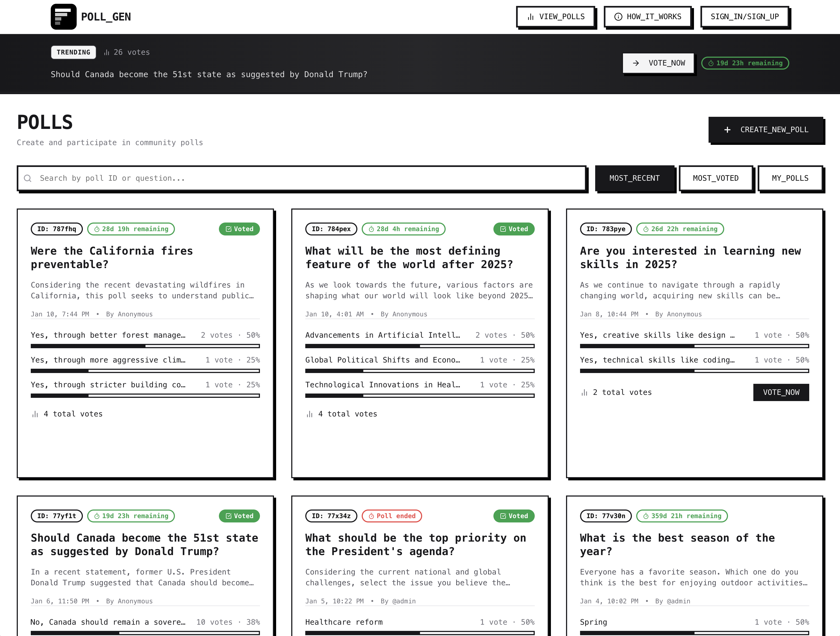Click the Poll ended badge on poll 77x34z
This screenshot has width=840, height=636.
click(x=391, y=516)
